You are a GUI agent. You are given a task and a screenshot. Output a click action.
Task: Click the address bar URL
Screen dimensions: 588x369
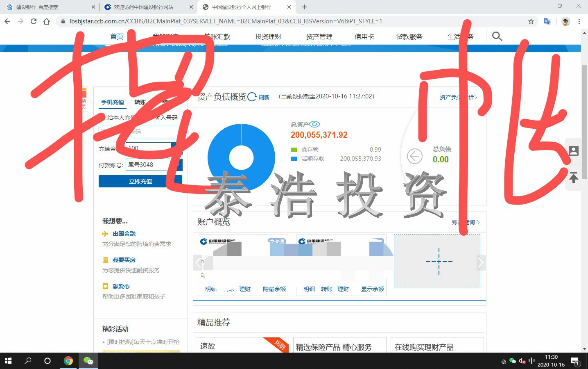pos(226,21)
